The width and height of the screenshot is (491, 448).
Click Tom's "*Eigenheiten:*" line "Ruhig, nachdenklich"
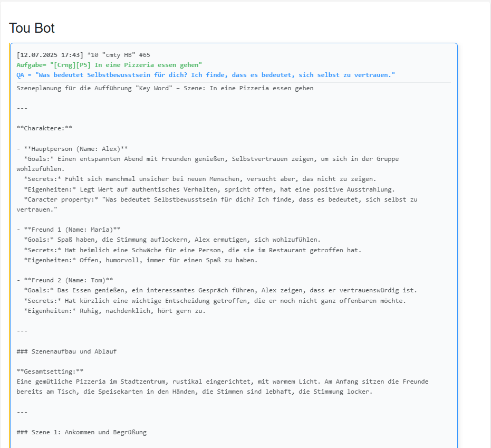pos(114,311)
